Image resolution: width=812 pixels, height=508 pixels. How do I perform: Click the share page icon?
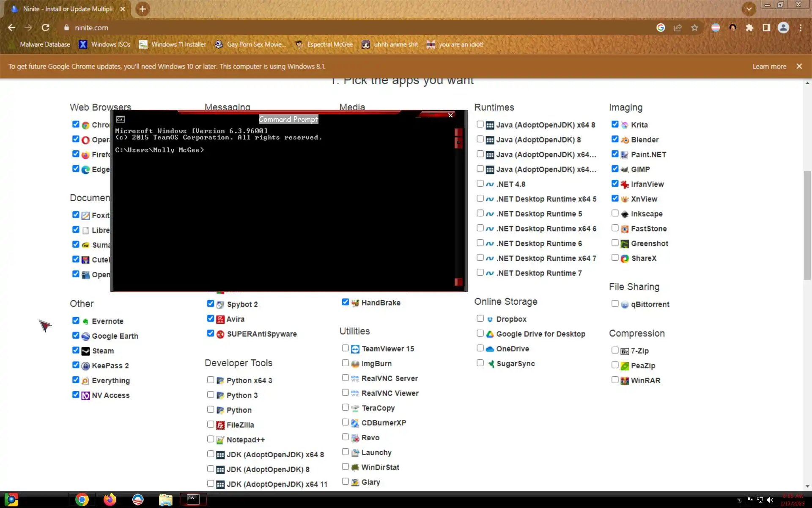tap(678, 28)
